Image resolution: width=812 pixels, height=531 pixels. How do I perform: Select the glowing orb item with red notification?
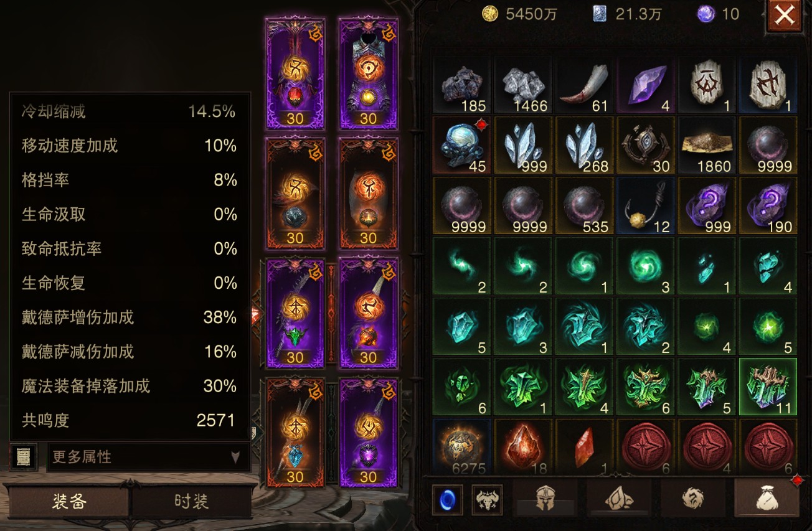(463, 146)
